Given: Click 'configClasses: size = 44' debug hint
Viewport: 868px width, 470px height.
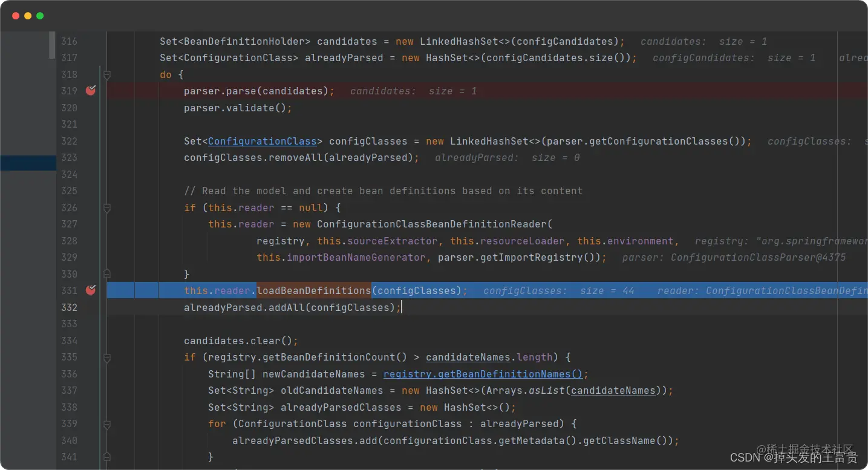Looking at the screenshot, I should click(x=559, y=290).
